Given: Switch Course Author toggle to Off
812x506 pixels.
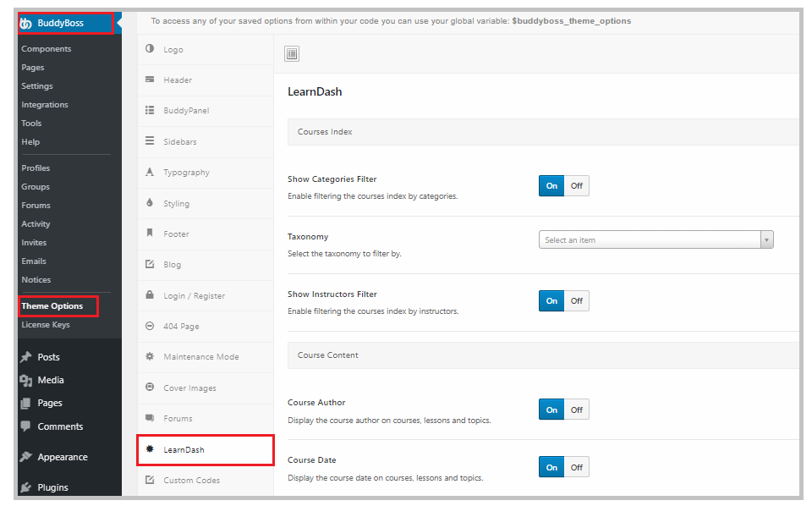Looking at the screenshot, I should click(576, 410).
